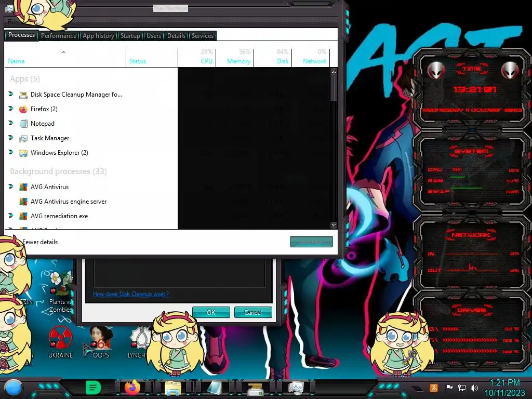Click the process list scroll-down arrow
This screenshot has height=399, width=532.
click(x=334, y=225)
